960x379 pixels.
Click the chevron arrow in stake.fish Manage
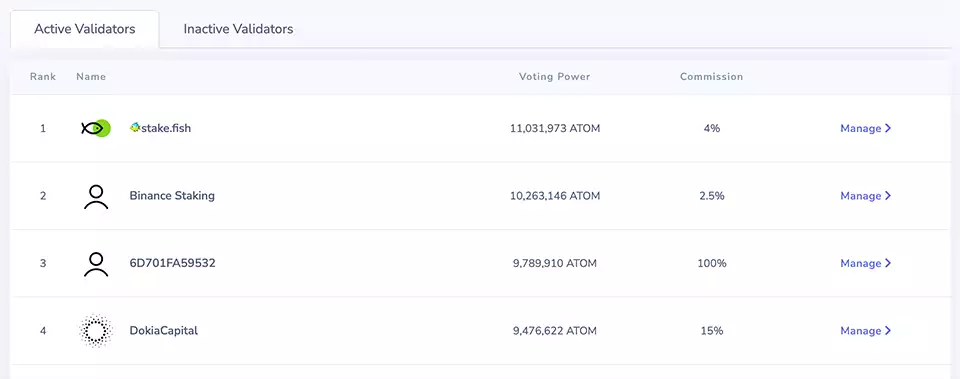point(888,129)
